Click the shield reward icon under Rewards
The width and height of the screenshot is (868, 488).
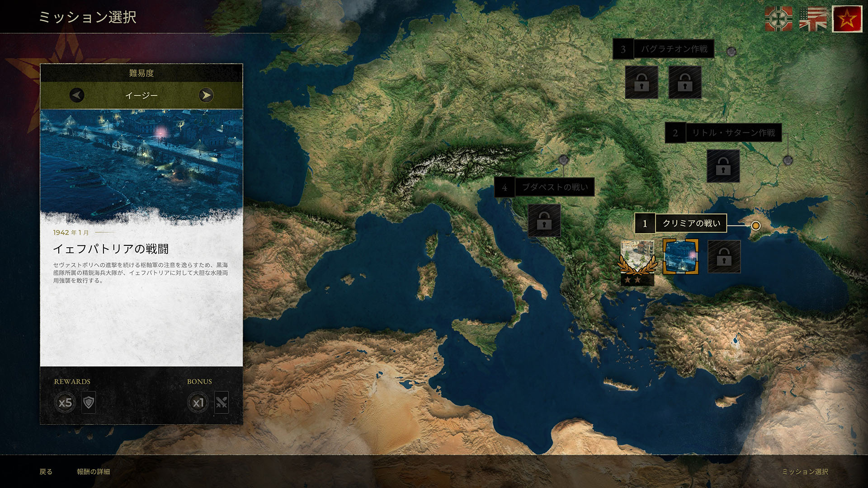click(89, 402)
